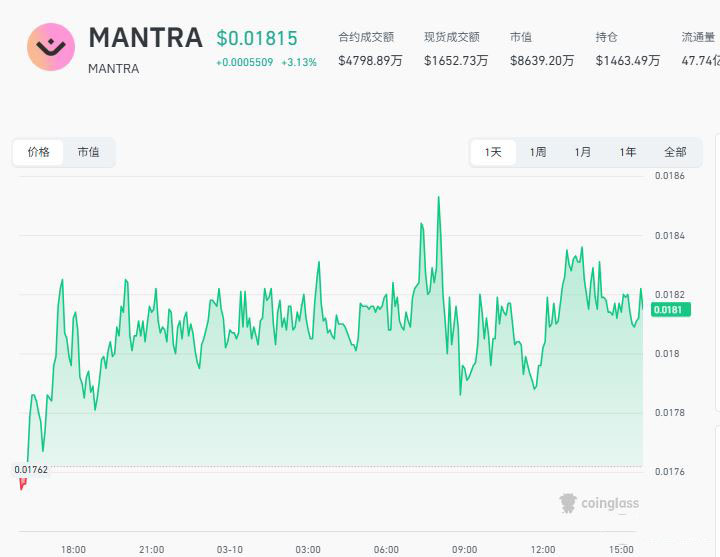
Task: Click the $8639.20万 market cap value
Action: 542,61
